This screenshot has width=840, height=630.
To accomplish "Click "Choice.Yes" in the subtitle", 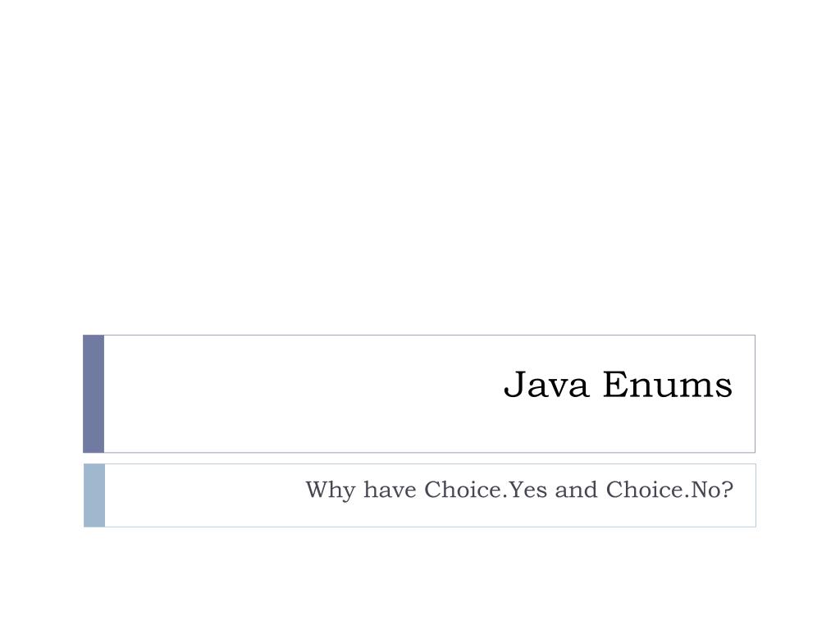I will pyautogui.click(x=486, y=490).
